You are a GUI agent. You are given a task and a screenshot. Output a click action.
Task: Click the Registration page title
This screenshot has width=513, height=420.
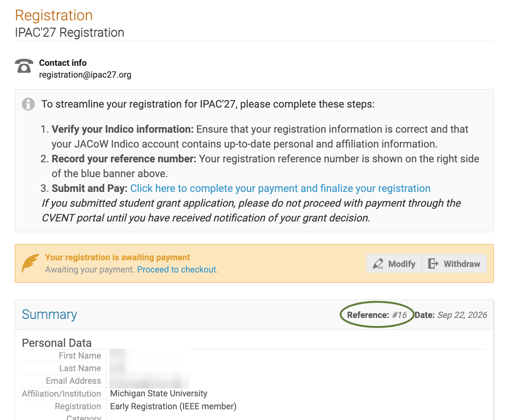point(54,16)
